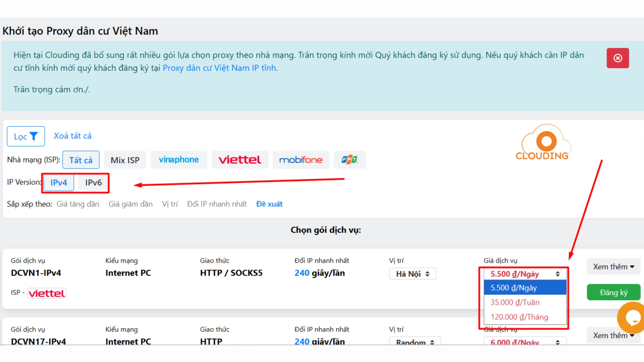Viewport: 644px width, 362px height.
Task: Select the IPv4 version toggle
Action: pyautogui.click(x=59, y=183)
